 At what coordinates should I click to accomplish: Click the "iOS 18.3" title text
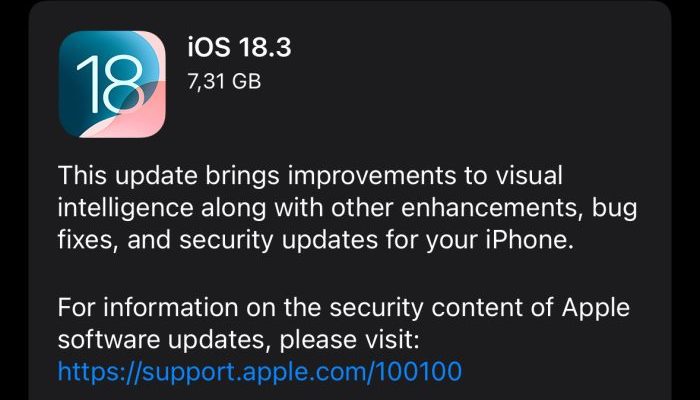(x=239, y=47)
